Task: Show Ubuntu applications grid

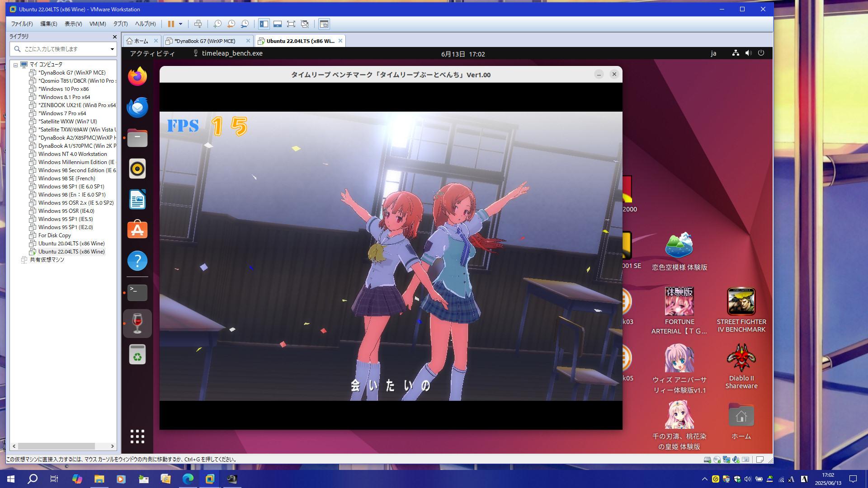Action: [x=137, y=436]
